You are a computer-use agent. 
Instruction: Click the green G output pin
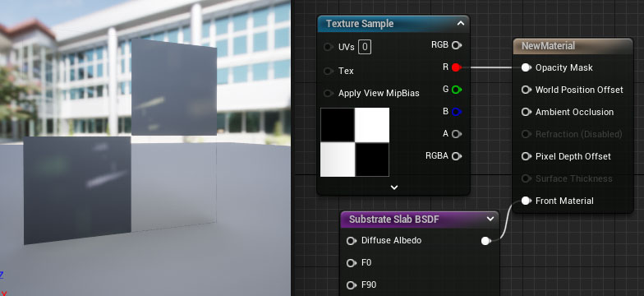pyautogui.click(x=457, y=90)
